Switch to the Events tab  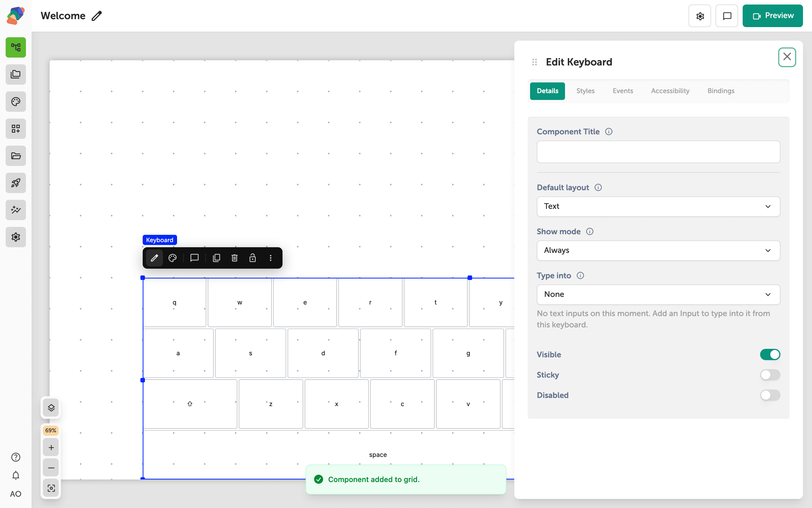[623, 91]
